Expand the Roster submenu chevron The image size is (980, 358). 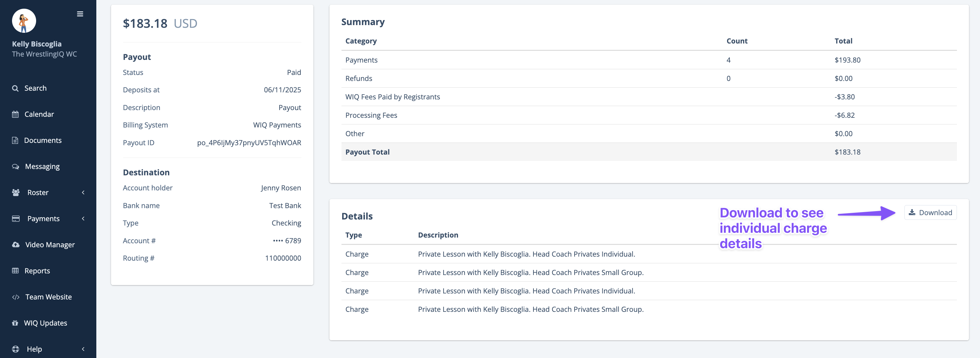point(83,192)
